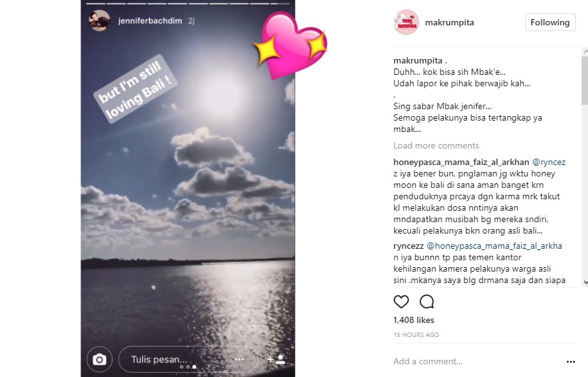Like the post with the heart icon
The image size is (588, 377).
tap(401, 301)
